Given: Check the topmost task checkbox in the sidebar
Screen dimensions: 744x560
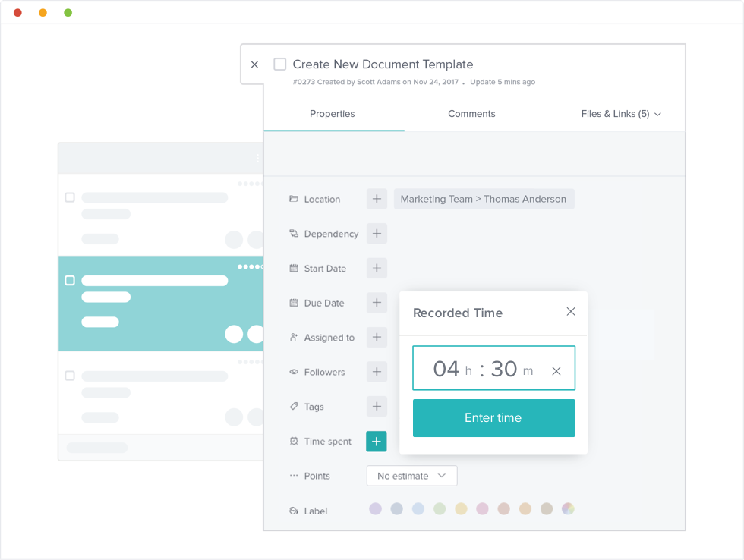Looking at the screenshot, I should point(69,197).
